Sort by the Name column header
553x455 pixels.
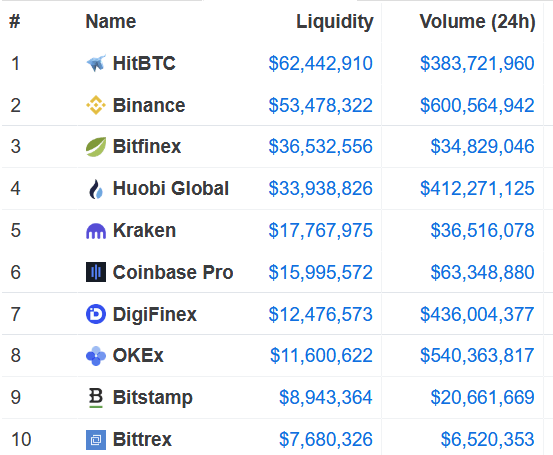point(111,22)
